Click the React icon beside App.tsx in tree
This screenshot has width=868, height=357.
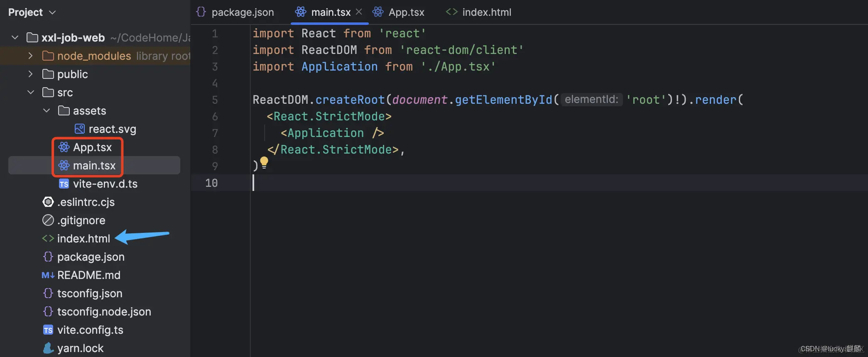point(64,147)
